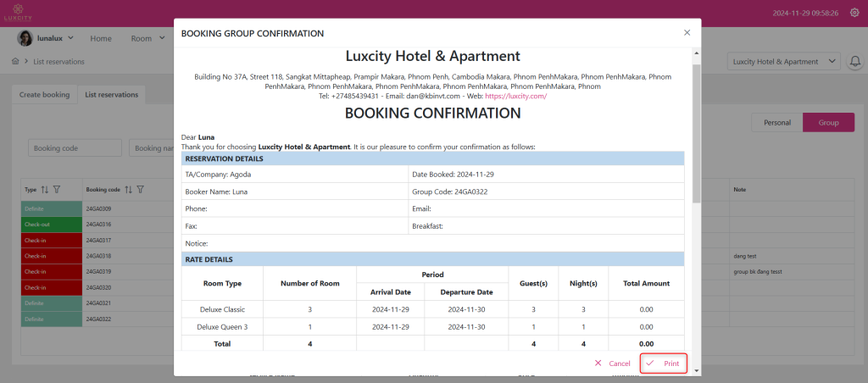Switch to the Create booking tab
868x383 pixels.
pyautogui.click(x=44, y=95)
